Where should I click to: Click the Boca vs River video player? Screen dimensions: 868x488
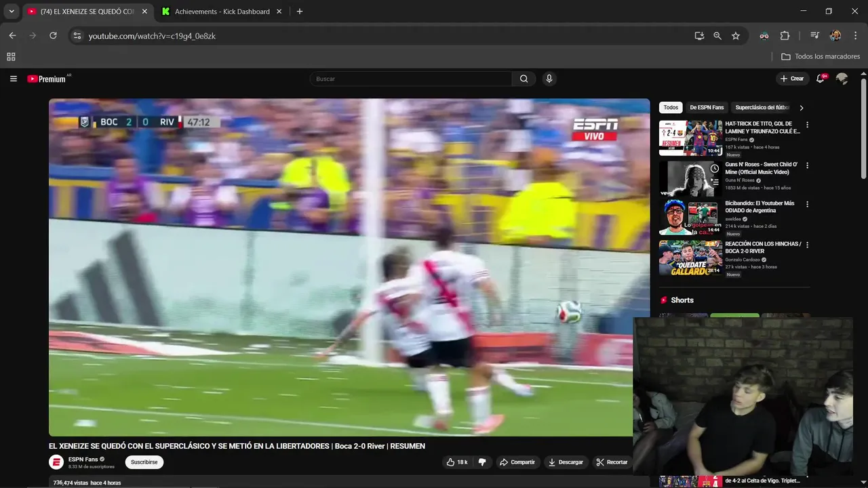pos(349,268)
